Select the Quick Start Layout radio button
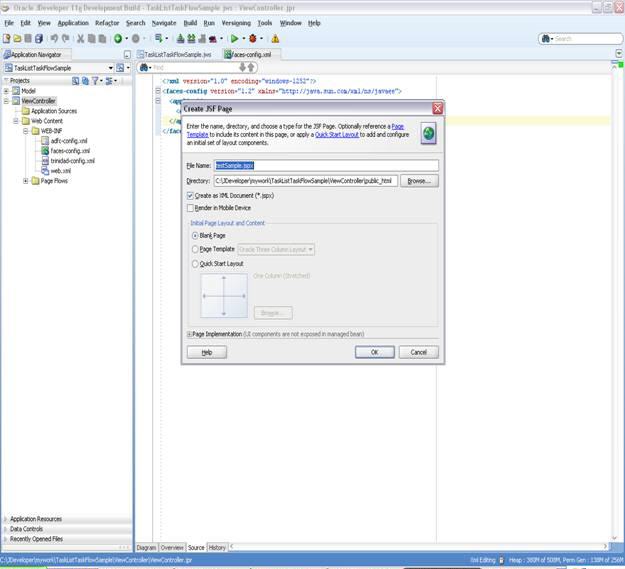Viewport: 625px width, 569px height. tap(195, 264)
